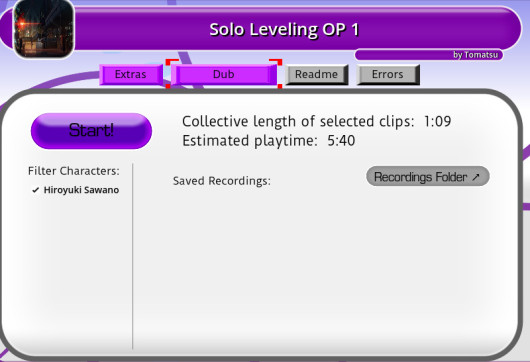Click the Start! button

[x=91, y=131]
